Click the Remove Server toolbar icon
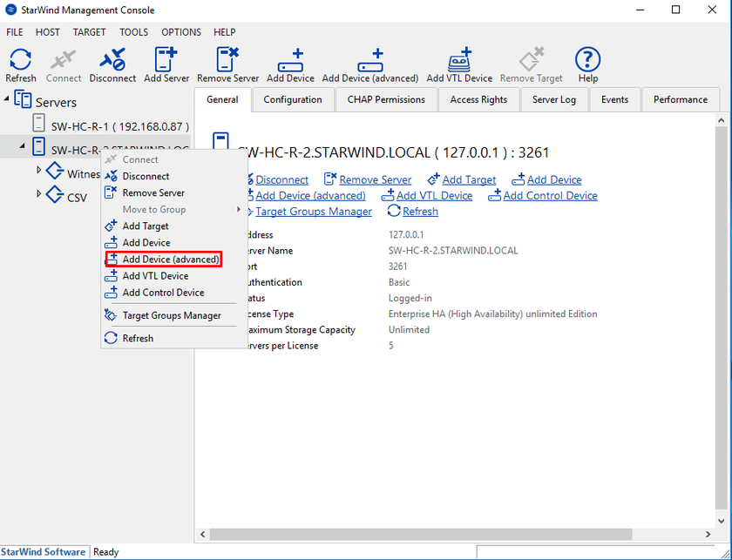The height and width of the screenshot is (560, 732). point(227,58)
